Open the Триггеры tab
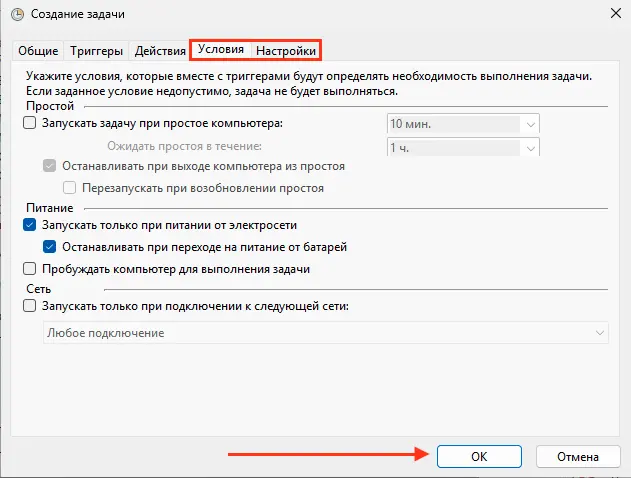 (x=98, y=51)
